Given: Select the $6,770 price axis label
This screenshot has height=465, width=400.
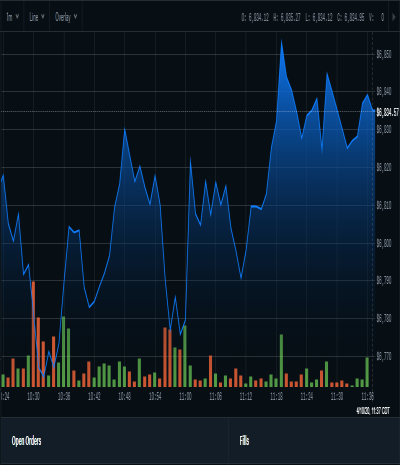Looking at the screenshot, I should pos(384,357).
